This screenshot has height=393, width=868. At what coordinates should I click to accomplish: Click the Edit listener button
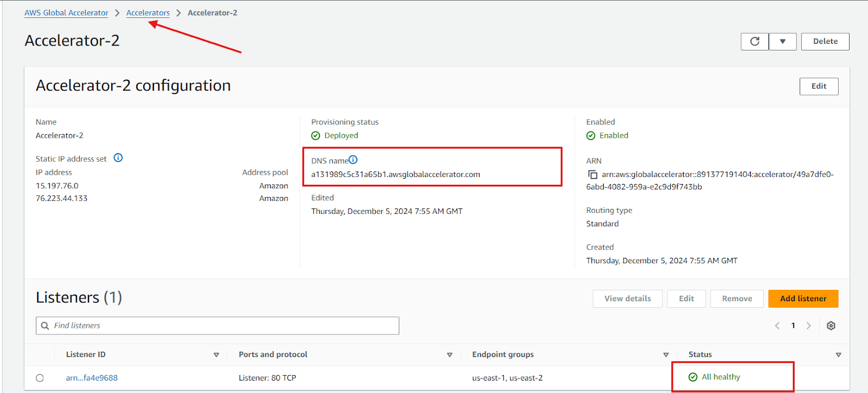(686, 299)
